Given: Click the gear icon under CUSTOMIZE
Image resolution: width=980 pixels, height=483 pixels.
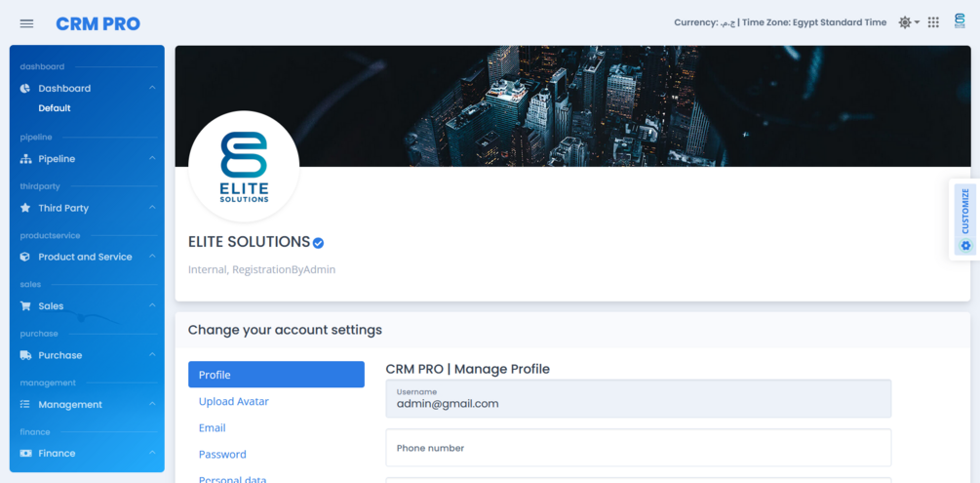Looking at the screenshot, I should pos(965,245).
